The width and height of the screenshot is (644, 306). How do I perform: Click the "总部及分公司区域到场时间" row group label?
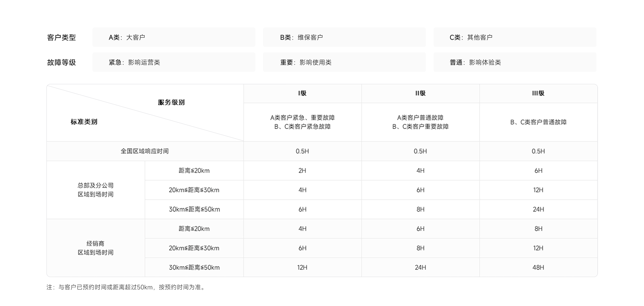(x=96, y=190)
